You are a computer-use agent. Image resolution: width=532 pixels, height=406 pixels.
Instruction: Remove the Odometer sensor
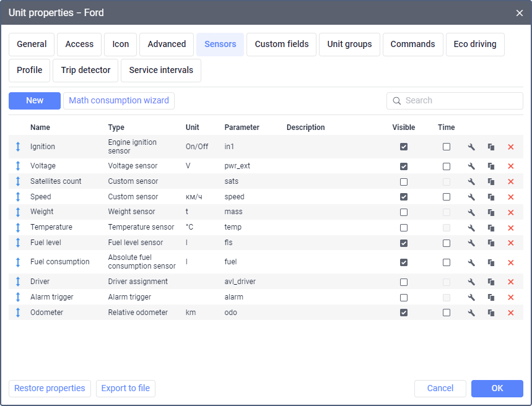[x=511, y=313]
